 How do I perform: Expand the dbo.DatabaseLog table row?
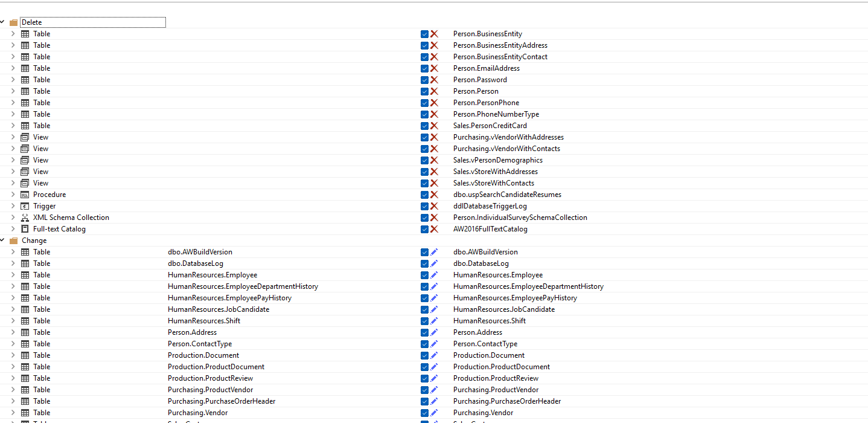(x=13, y=263)
